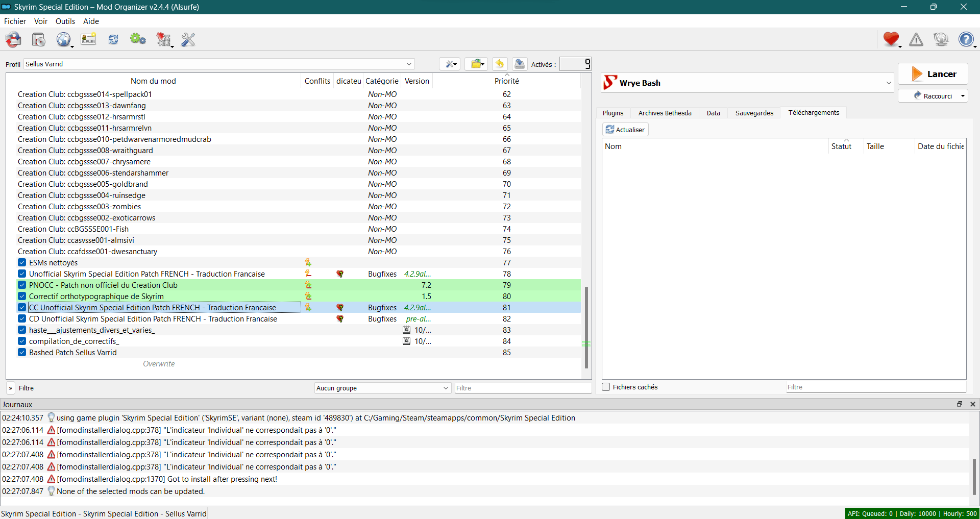Image resolution: width=980 pixels, height=519 pixels.
Task: Select the Overwrite entry in mod list
Action: pyautogui.click(x=159, y=363)
